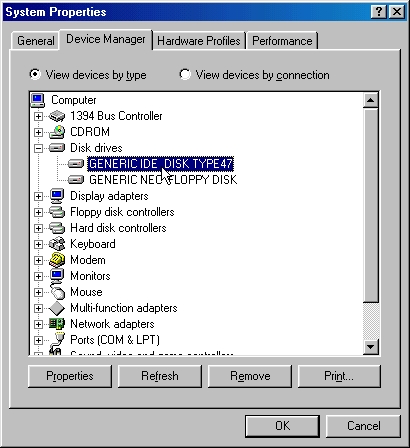Enable View devices by type option

coord(35,74)
